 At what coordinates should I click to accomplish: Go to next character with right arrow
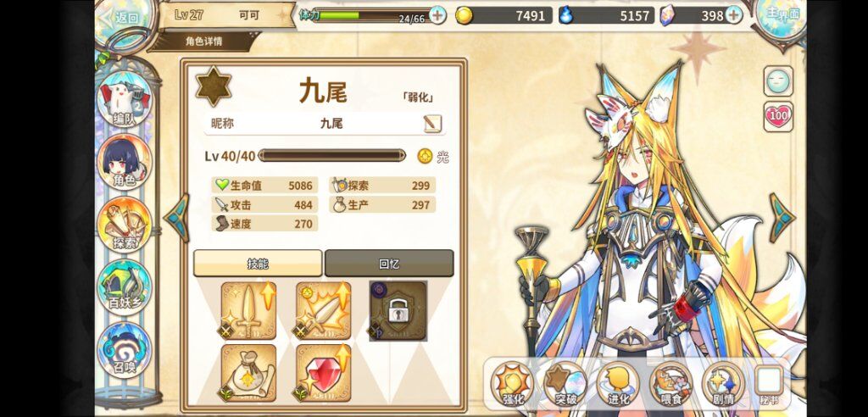tap(782, 218)
